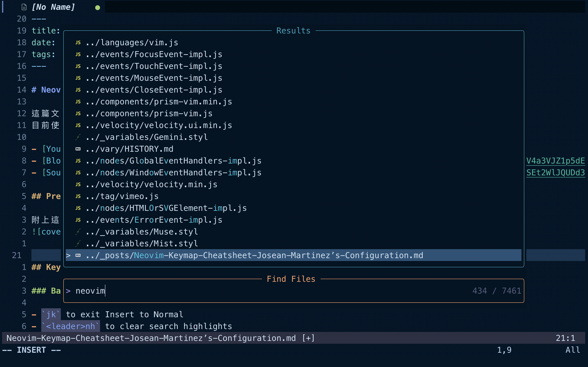Open ../velocity/velocity.ui.min.js result
This screenshot has height=367, width=588.
click(159, 125)
